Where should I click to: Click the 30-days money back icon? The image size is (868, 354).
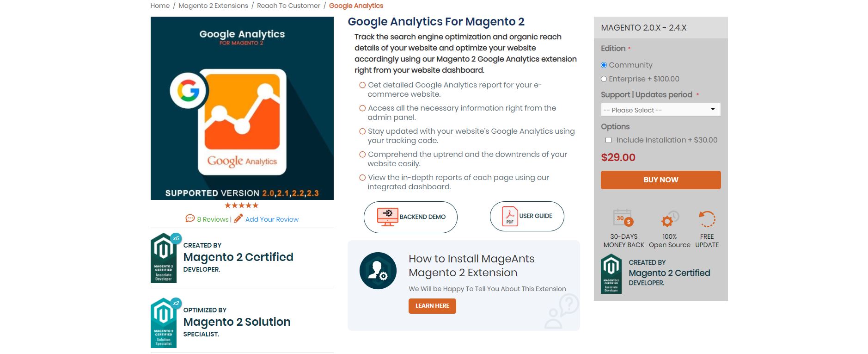[x=623, y=218]
